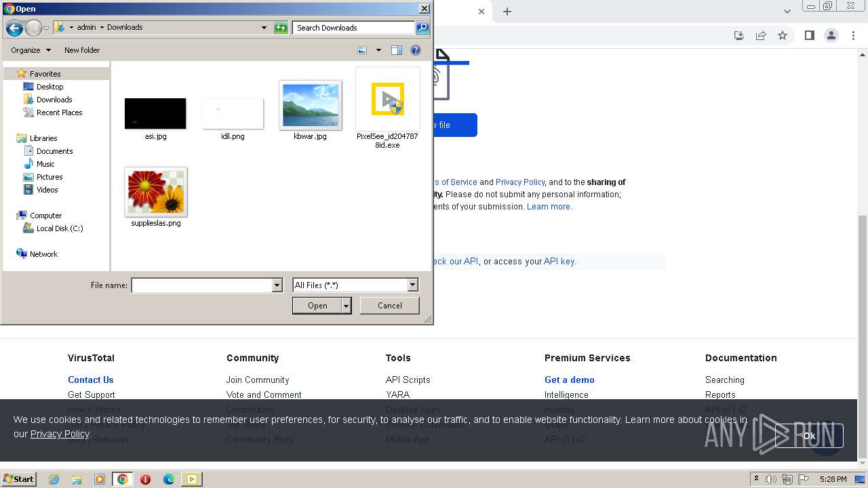The width and height of the screenshot is (868, 488).
Task: Open the Chrome three-dot menu
Action: [854, 35]
